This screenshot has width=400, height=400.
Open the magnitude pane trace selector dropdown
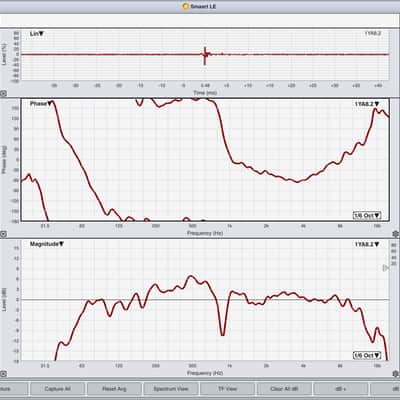tap(367, 244)
